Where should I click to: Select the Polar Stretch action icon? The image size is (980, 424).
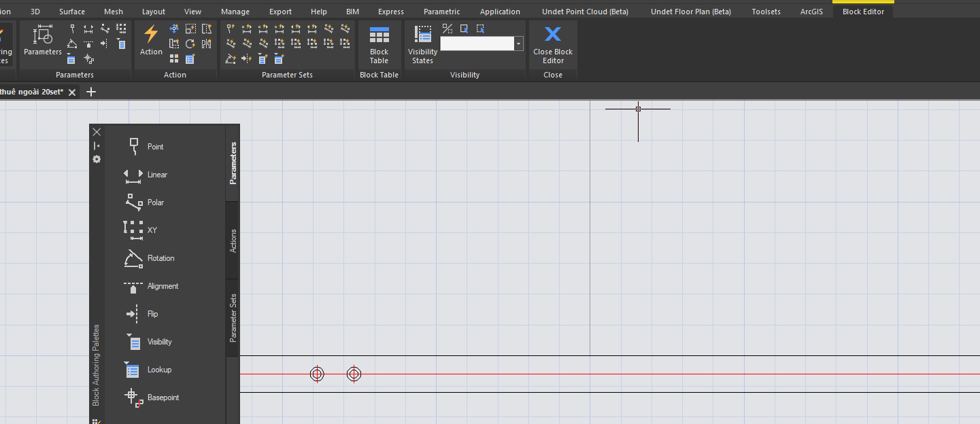click(175, 44)
